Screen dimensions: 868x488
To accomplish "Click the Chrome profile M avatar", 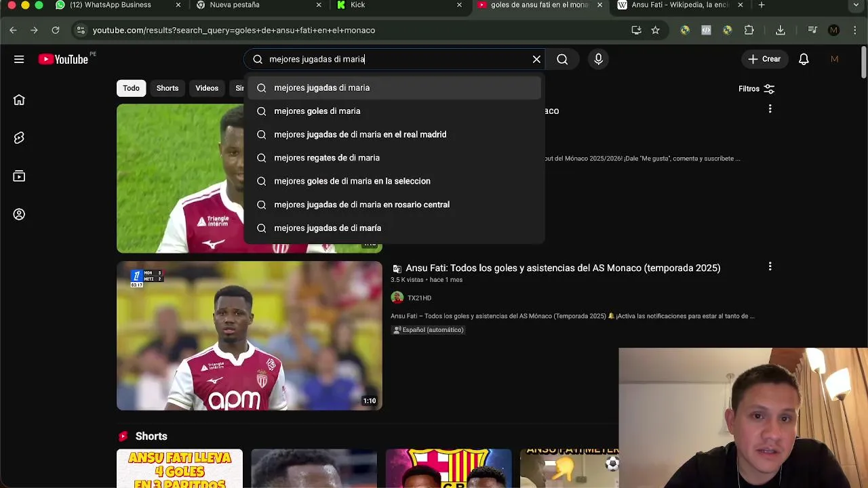I will [x=834, y=30].
